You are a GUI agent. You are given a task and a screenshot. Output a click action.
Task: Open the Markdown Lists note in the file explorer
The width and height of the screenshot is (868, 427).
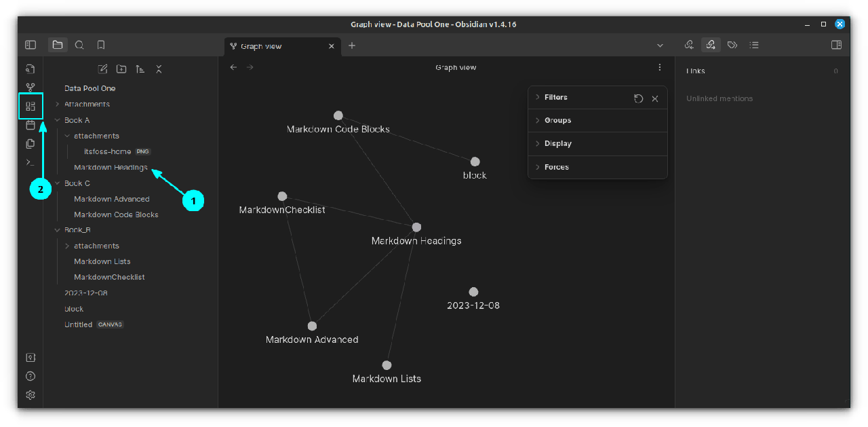(102, 261)
